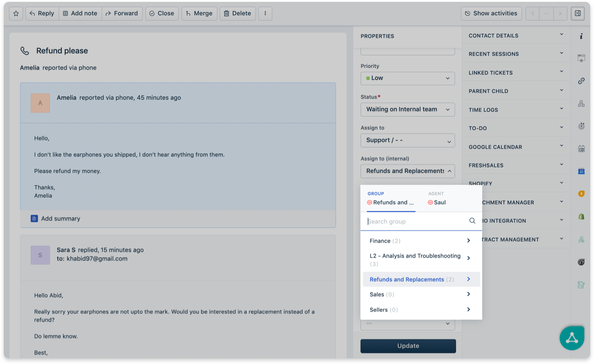Go to next ticket arrow
Viewport: 594px width, 364px height.
(x=560, y=14)
